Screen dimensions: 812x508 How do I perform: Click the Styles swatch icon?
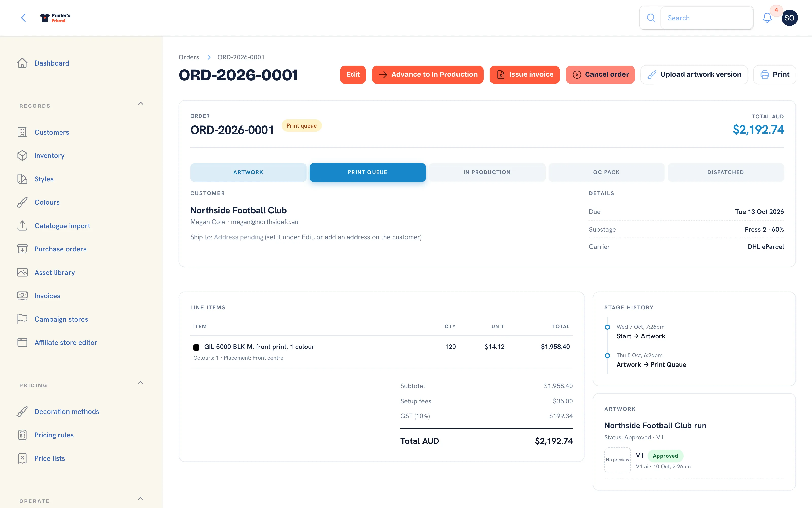23,179
